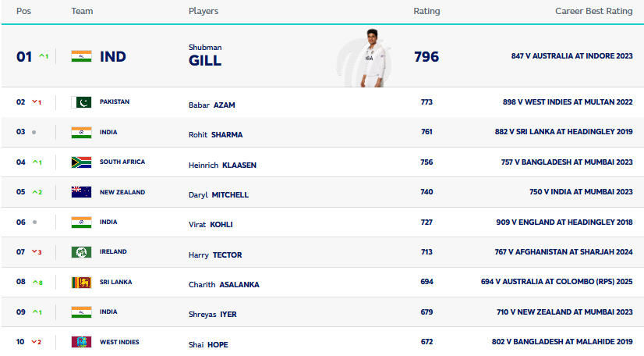Click the Career Best Rating column header
644x356 pixels.
[x=593, y=11]
